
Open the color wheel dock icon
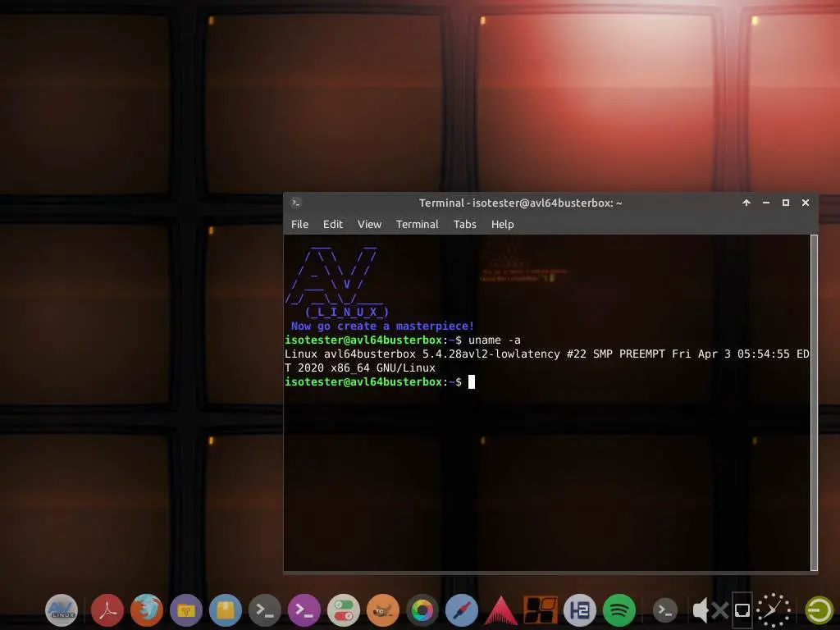pos(422,610)
